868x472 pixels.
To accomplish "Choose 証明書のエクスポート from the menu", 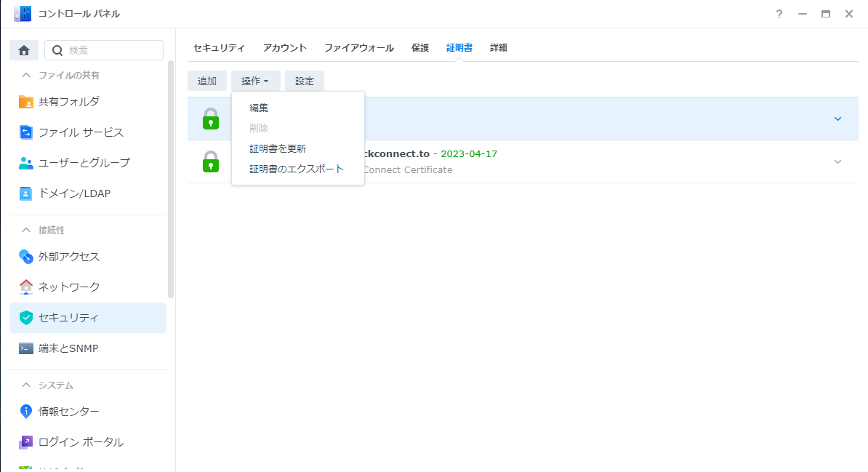I will click(x=298, y=169).
